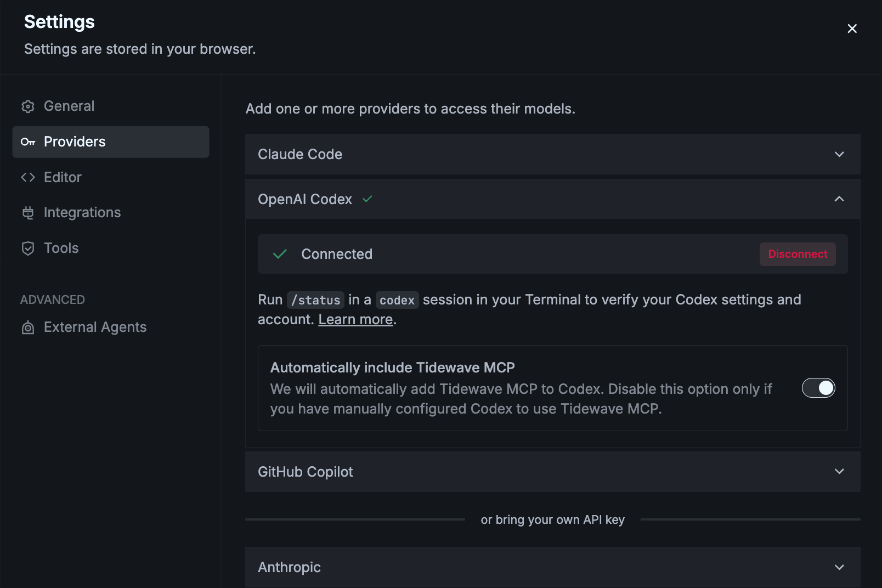Follow the Learn more link
This screenshot has width=882, height=588.
[x=355, y=319]
